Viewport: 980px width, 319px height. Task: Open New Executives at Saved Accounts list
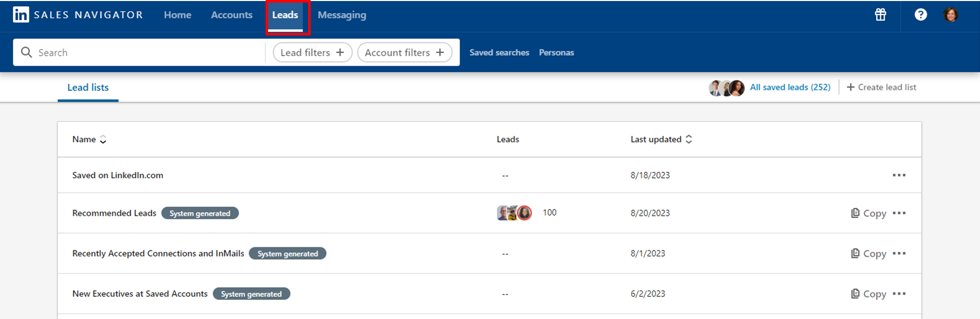point(140,294)
